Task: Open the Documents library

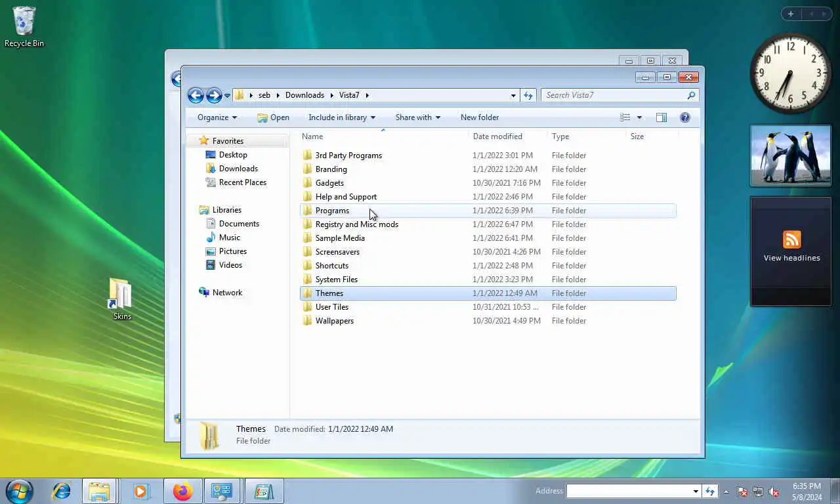Action: coord(239,224)
